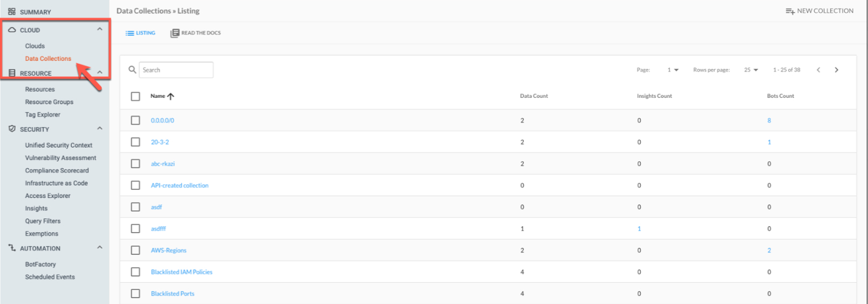Viewport: 868px width, 304px height.
Task: Click the Listing list icon
Action: [130, 33]
